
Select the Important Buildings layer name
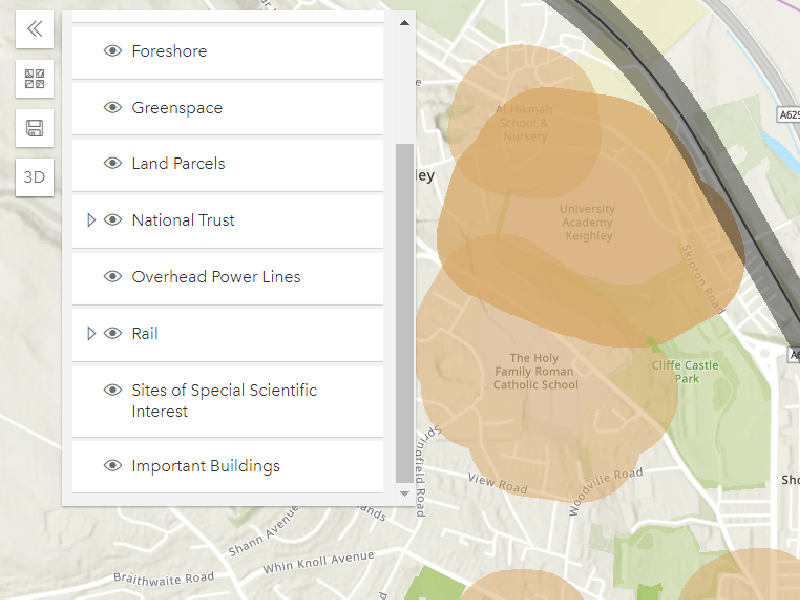pyautogui.click(x=206, y=466)
